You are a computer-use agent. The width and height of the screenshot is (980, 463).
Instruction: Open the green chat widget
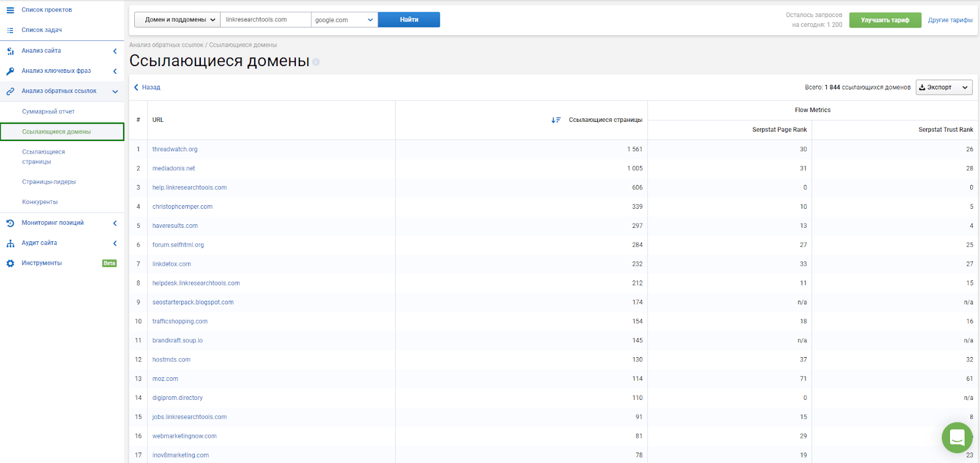click(957, 437)
